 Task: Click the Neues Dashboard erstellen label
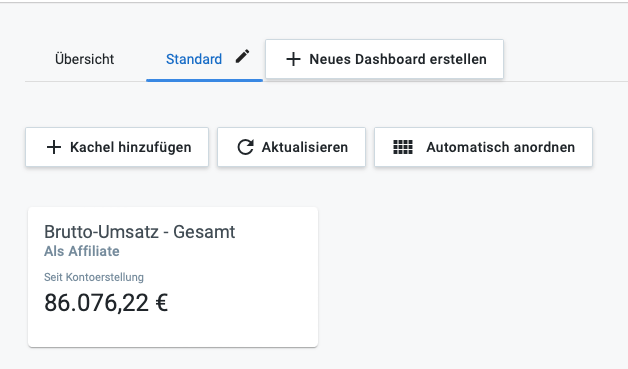click(x=398, y=59)
